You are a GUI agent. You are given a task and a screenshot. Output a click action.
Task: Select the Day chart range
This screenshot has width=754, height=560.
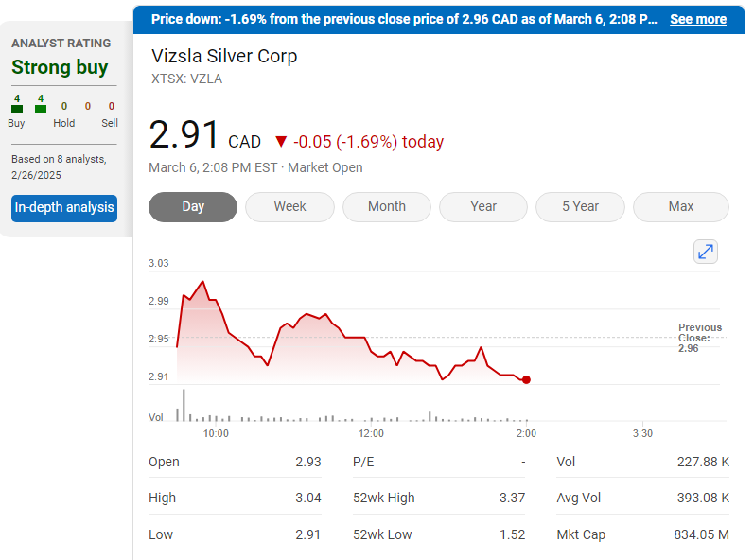coord(193,206)
